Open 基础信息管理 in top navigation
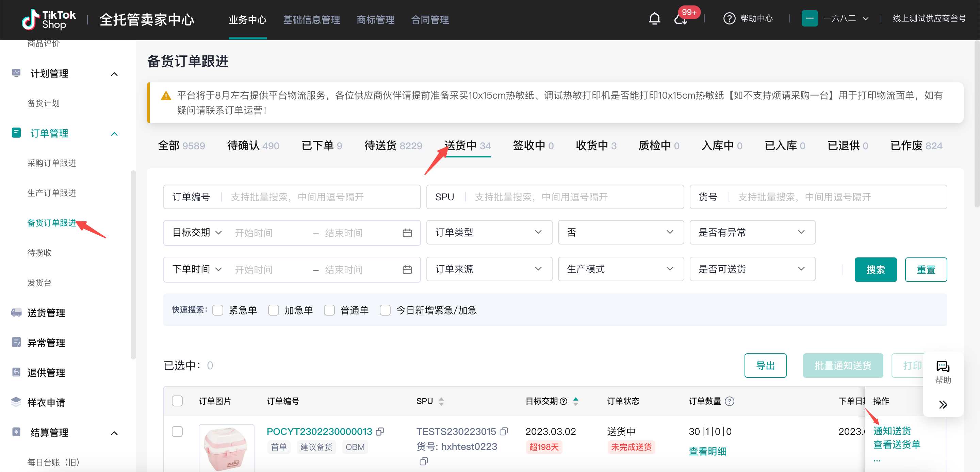Screen dimensions: 980x472 click(x=311, y=20)
